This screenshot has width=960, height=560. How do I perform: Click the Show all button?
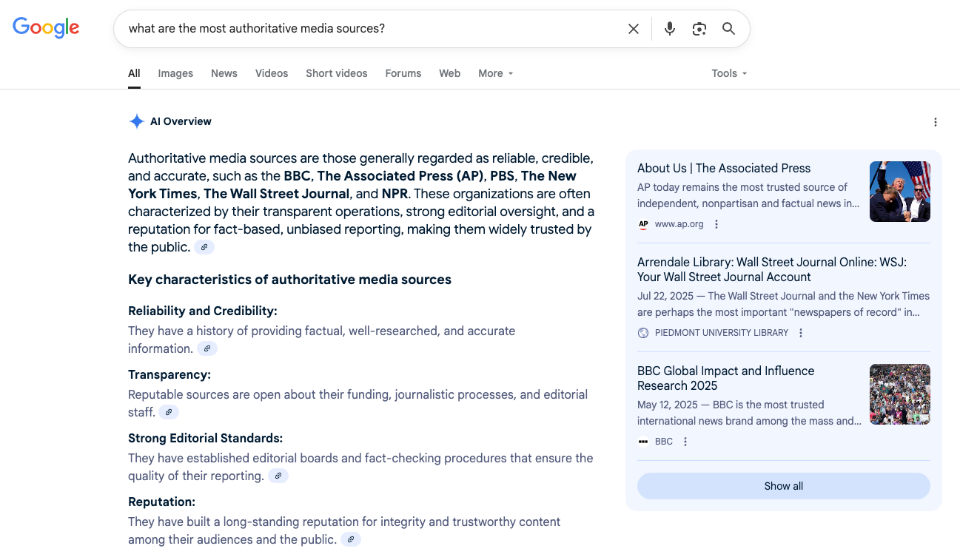coord(783,486)
